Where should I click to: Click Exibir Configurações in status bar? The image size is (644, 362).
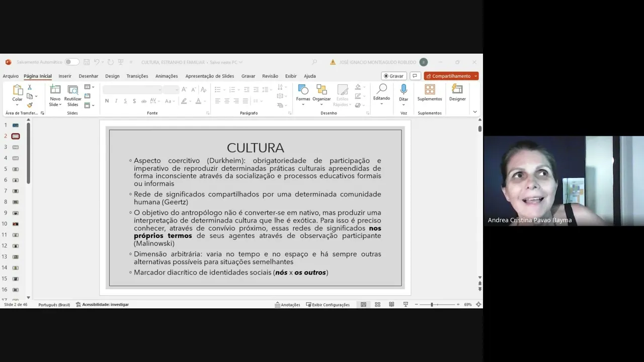coord(328,305)
